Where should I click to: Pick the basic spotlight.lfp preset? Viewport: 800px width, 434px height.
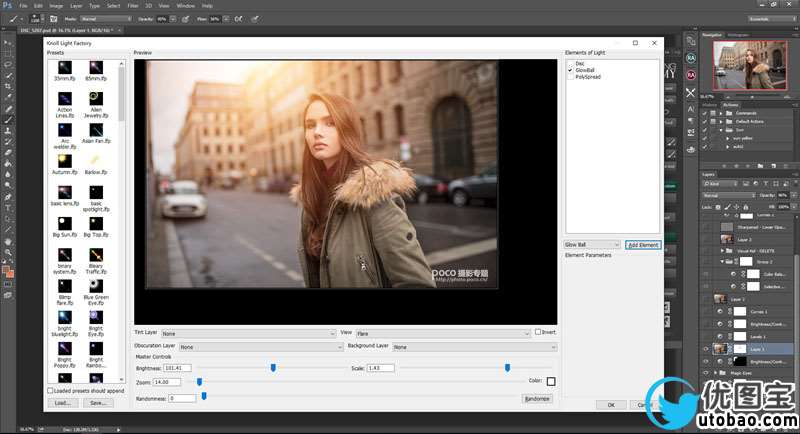(96, 192)
